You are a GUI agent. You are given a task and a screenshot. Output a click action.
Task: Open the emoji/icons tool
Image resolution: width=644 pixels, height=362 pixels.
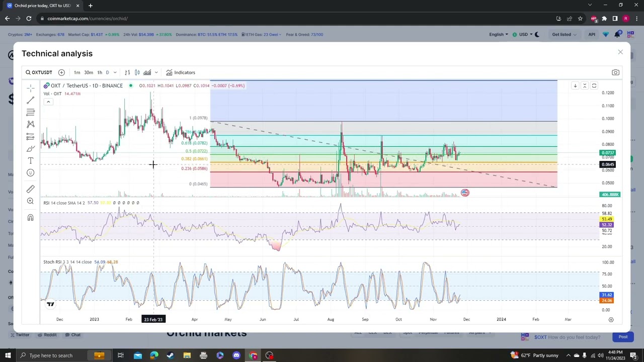coord(30,172)
